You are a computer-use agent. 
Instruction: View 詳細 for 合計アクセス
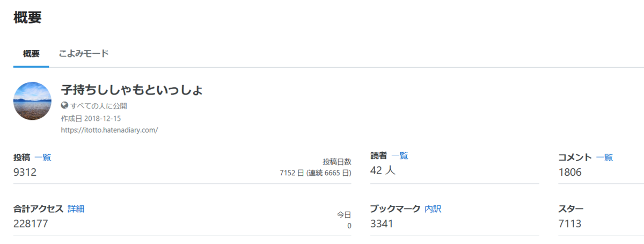[76, 209]
